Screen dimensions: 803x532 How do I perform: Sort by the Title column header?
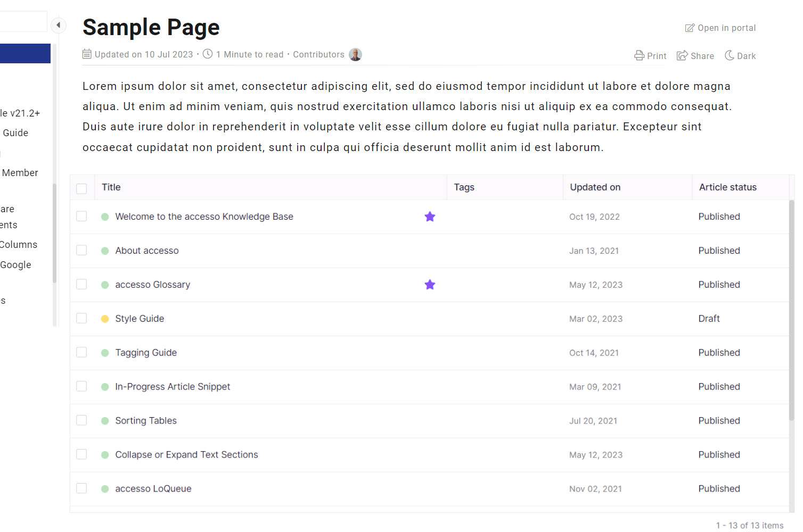pos(111,187)
